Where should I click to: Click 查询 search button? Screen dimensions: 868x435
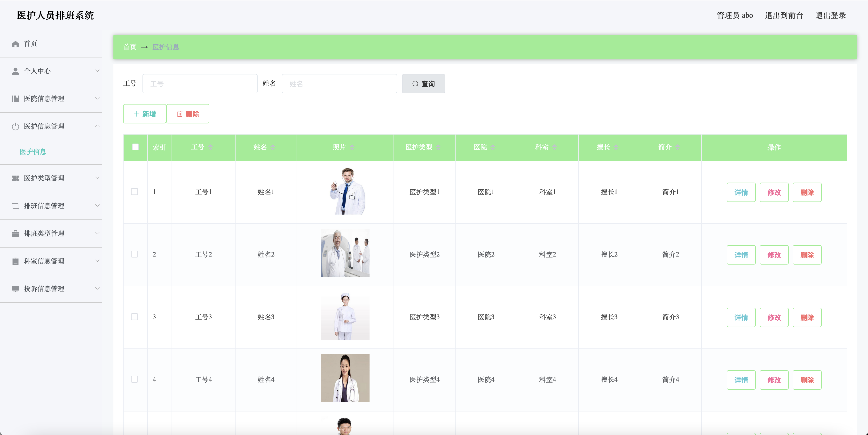pyautogui.click(x=423, y=84)
